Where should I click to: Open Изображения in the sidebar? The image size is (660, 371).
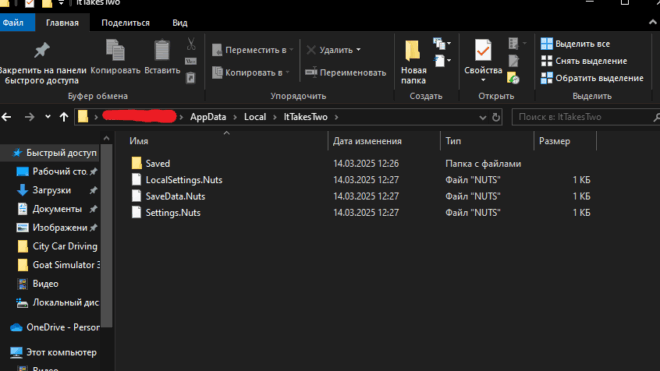57,228
